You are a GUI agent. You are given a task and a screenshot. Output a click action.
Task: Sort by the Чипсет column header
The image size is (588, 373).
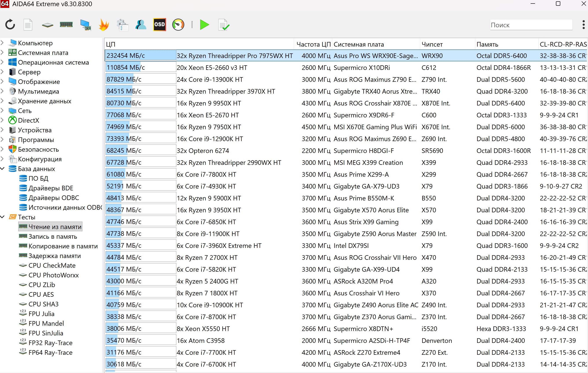448,44
